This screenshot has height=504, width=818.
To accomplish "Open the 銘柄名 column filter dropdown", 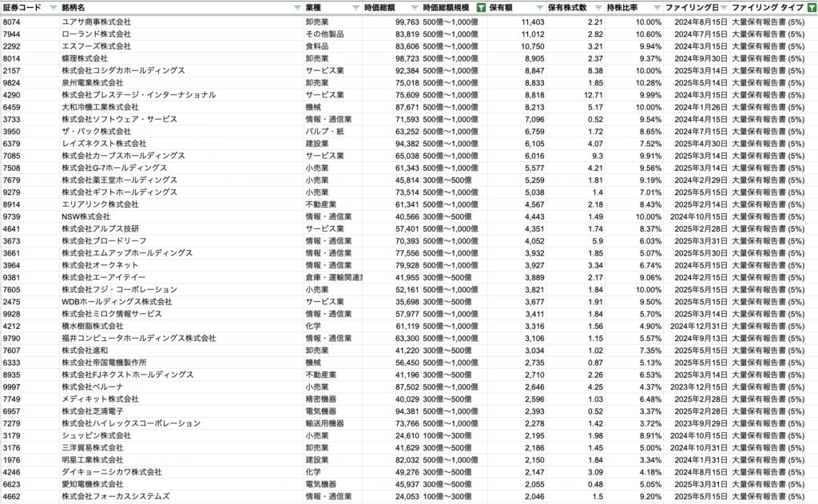I will (297, 8).
